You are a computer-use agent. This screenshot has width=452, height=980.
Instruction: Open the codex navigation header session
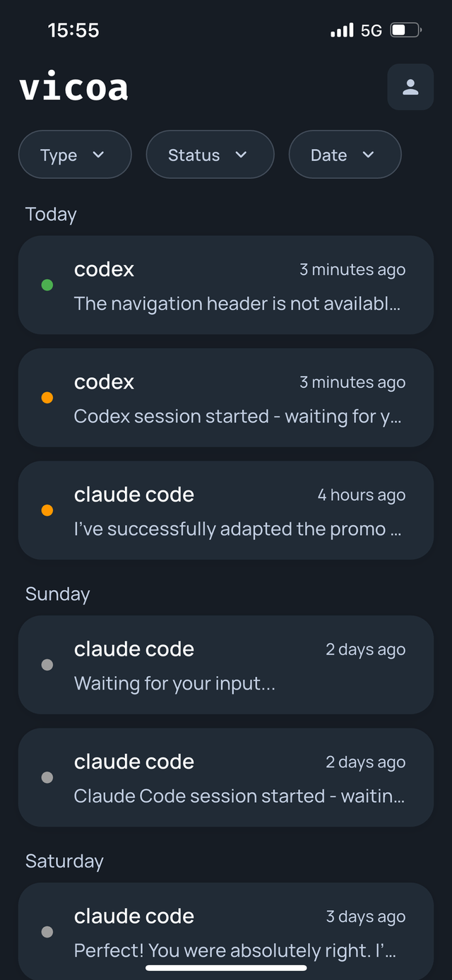pyautogui.click(x=226, y=285)
